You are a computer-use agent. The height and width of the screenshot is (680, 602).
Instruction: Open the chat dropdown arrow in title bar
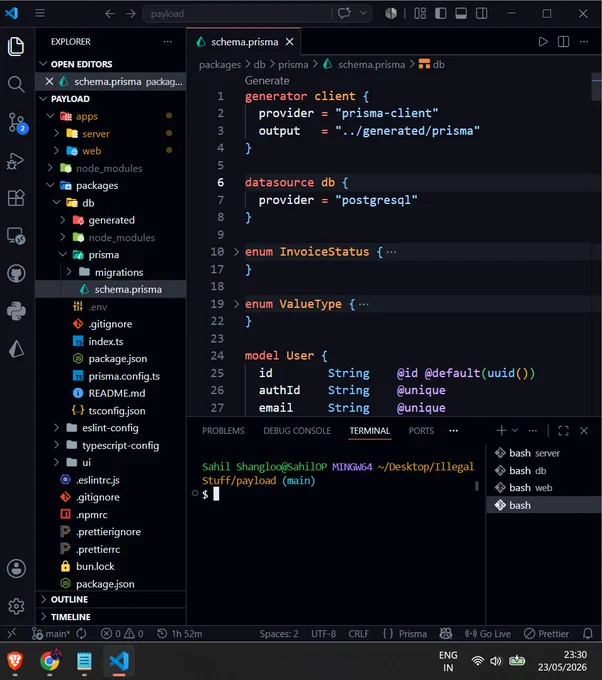pos(363,13)
